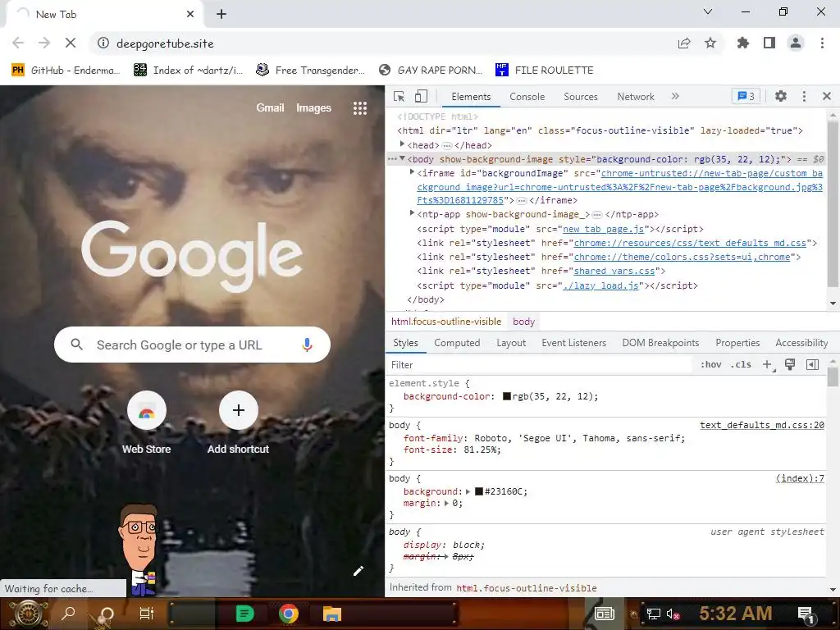The image size is (840, 630).
Task: Close the DevTools panel
Action: point(827,97)
